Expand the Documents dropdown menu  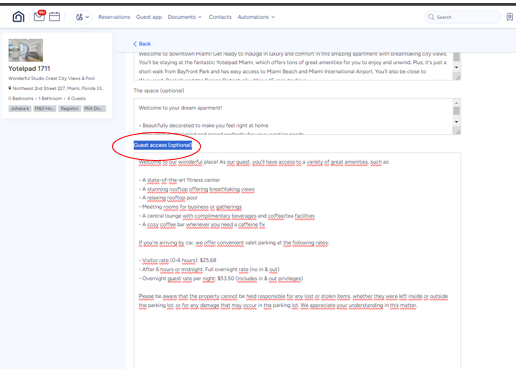click(184, 17)
